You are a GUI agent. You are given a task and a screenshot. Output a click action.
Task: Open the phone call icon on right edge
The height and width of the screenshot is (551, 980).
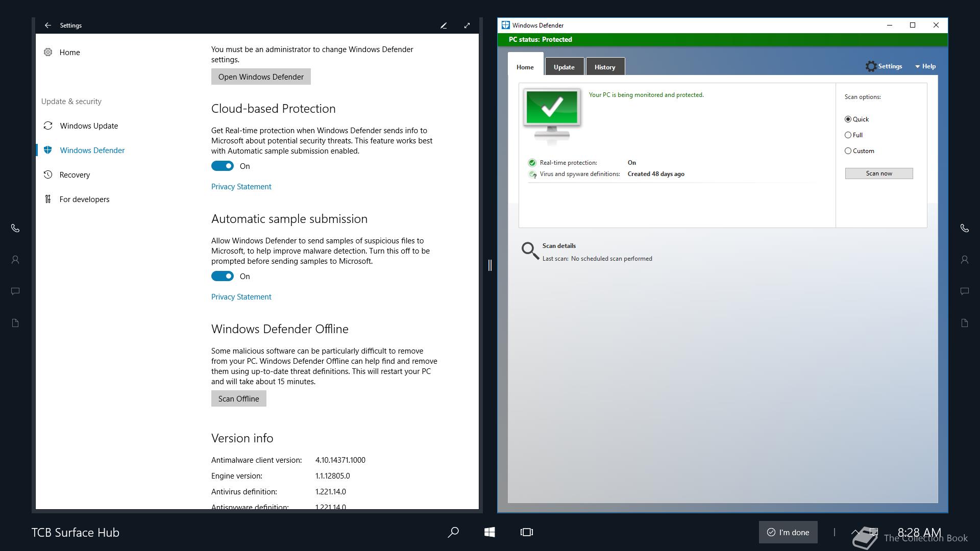[965, 228]
